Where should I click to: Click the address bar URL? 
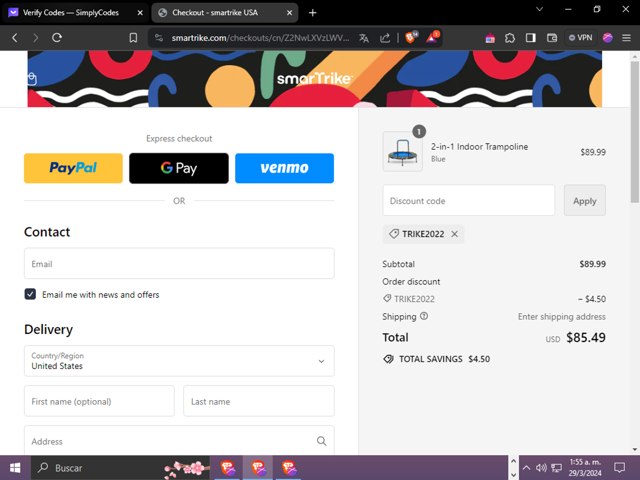click(x=260, y=38)
